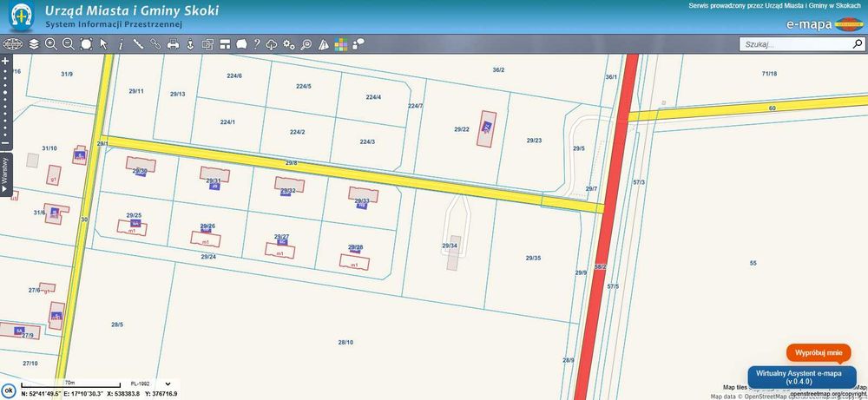Click parcel label 29/13

tap(177, 94)
